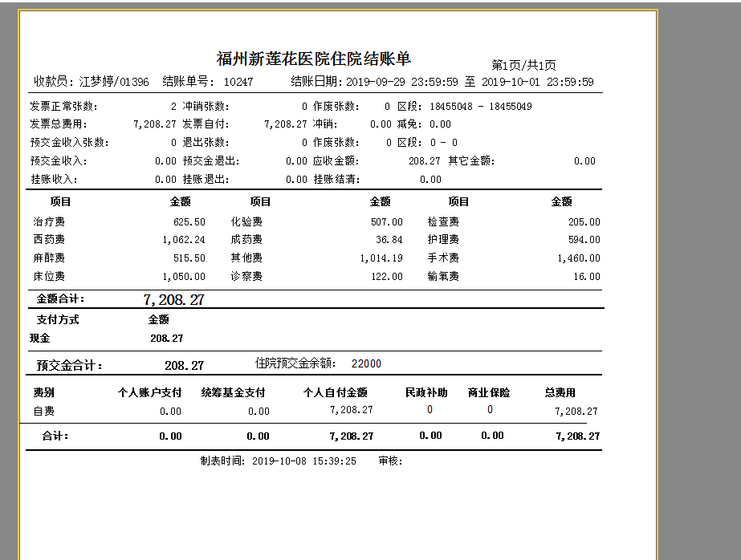The width and height of the screenshot is (741, 560).
Task: Click 住院预交金余额 value 22000
Action: point(366,363)
